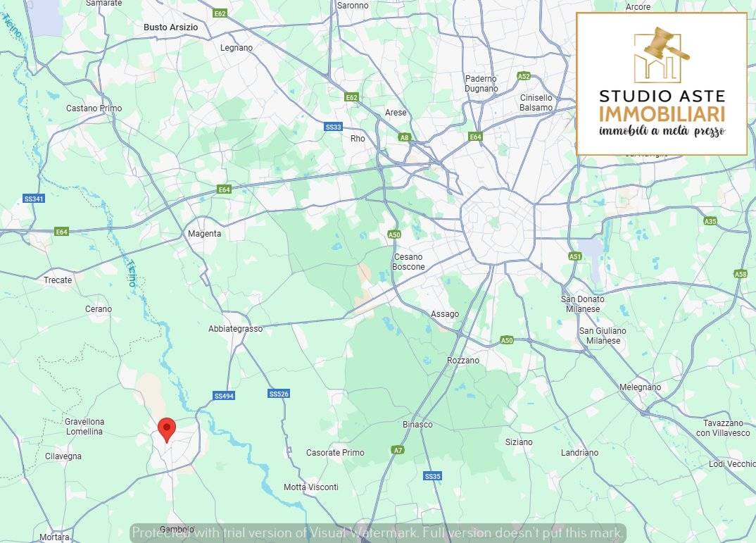Select the Gravellona Lomellina label
756x543 pixels.
[84, 427]
